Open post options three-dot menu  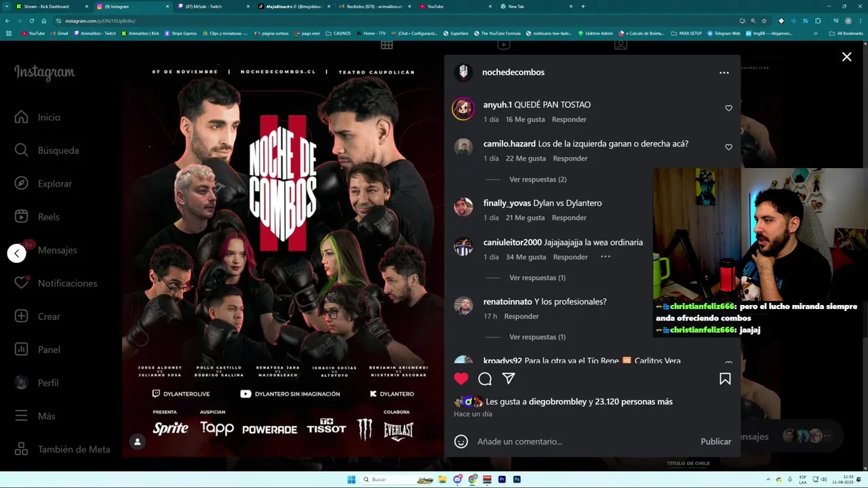pos(724,73)
